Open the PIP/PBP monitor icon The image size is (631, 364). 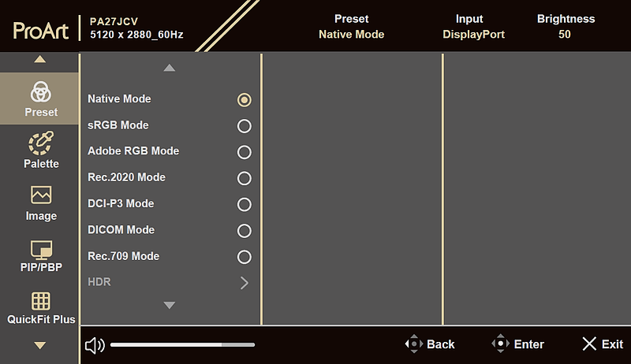(41, 249)
